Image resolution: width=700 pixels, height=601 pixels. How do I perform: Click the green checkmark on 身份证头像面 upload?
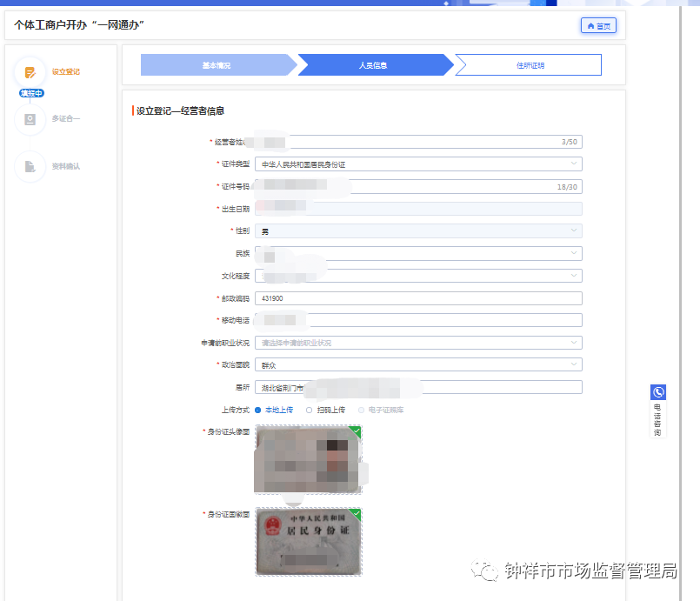pos(357,429)
